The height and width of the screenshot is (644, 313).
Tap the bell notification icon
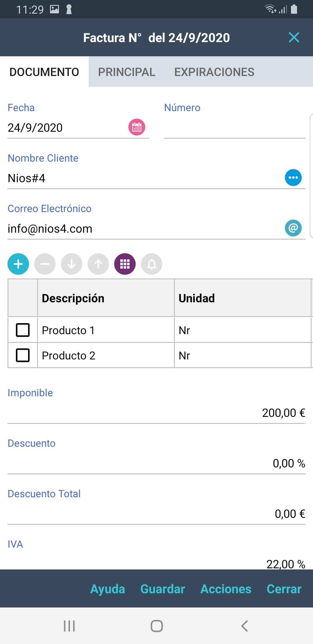pyautogui.click(x=152, y=264)
